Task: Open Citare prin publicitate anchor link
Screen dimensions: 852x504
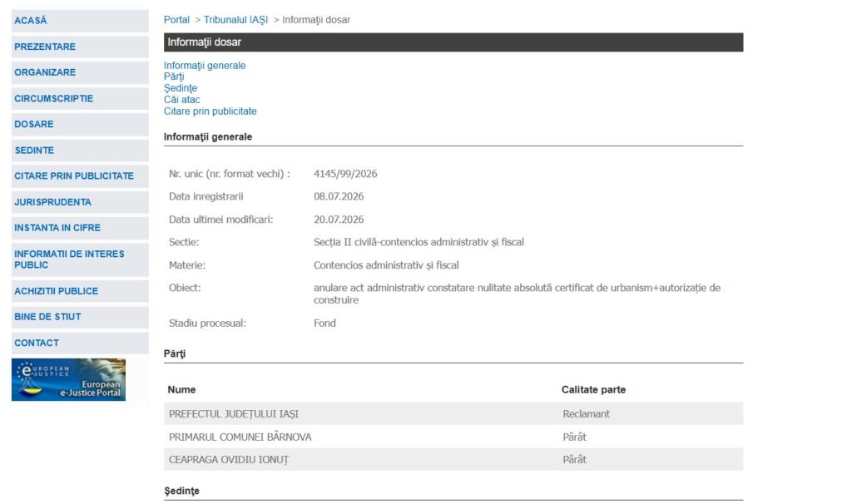Action: [x=211, y=111]
